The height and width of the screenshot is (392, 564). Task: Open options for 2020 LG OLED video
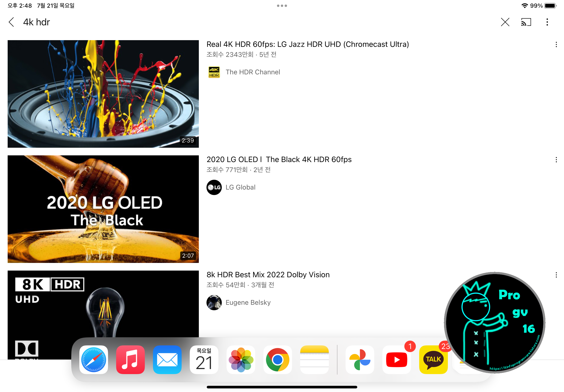[x=556, y=160]
